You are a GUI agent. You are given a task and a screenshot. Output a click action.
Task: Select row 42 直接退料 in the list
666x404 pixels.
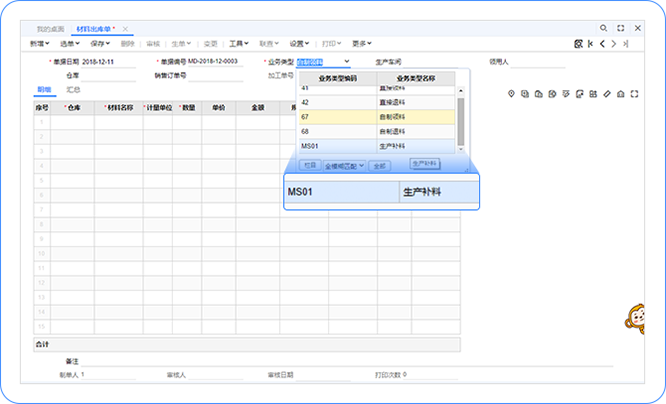[377, 102]
